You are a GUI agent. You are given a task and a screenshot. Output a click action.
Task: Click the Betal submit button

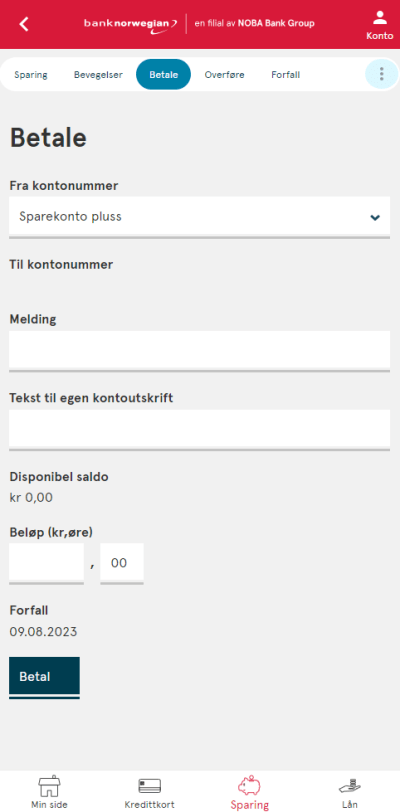tap(44, 677)
